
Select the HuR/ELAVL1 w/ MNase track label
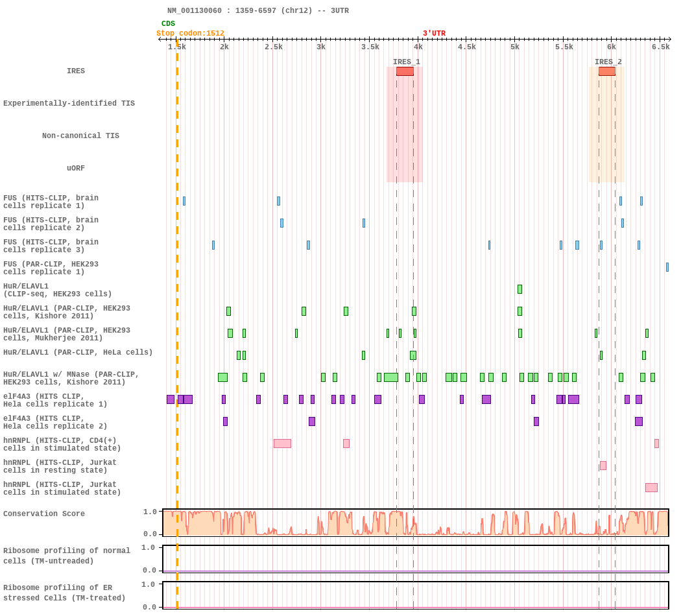point(71,378)
